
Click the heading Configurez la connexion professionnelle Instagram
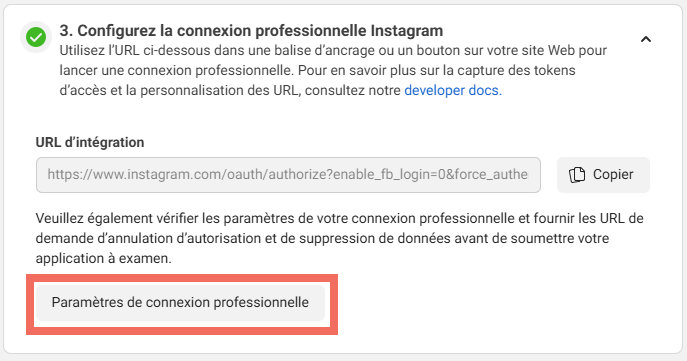pyautogui.click(x=260, y=31)
